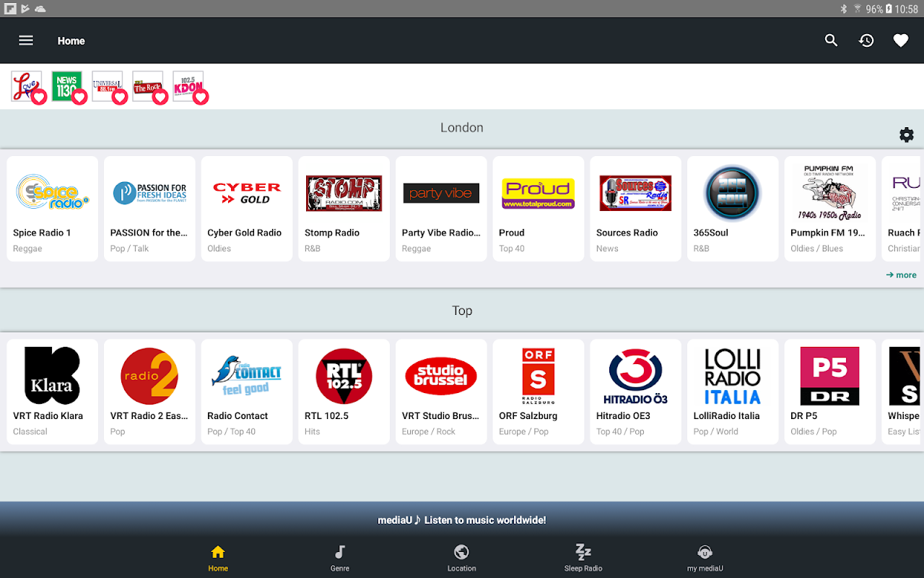924x578 pixels.
Task: Play RTL 102.5 Hits station
Action: 344,392
